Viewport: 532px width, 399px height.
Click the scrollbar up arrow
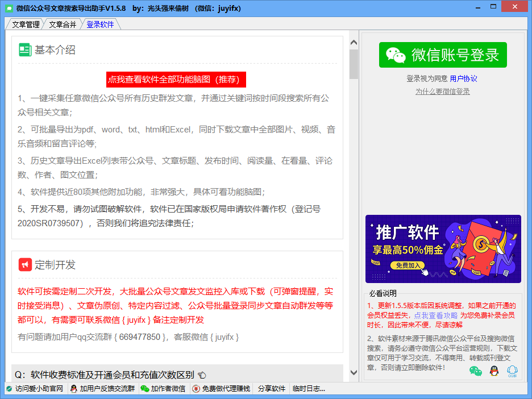354,43
